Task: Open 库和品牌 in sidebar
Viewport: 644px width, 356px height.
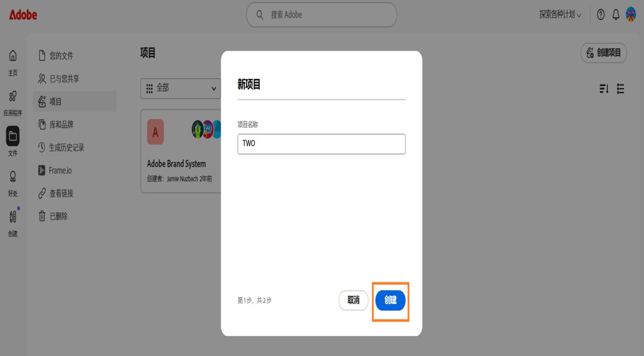Action: (75, 124)
